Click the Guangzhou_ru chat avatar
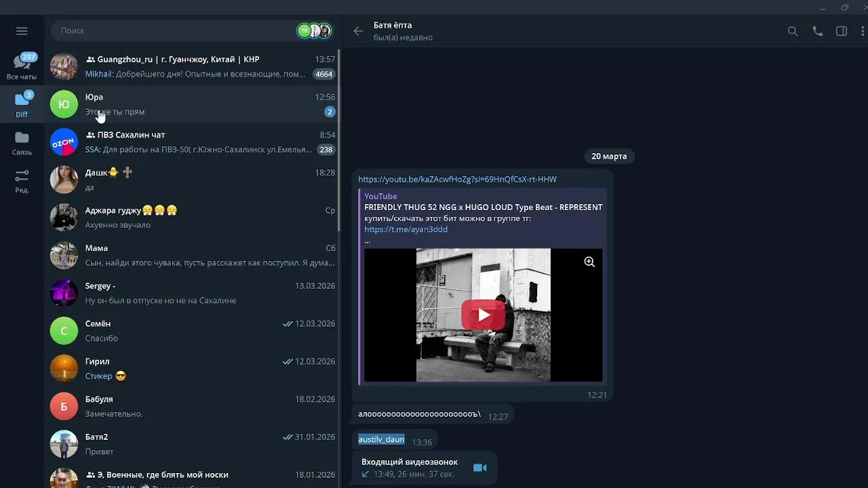Screen dimensions: 868x488 64,66
